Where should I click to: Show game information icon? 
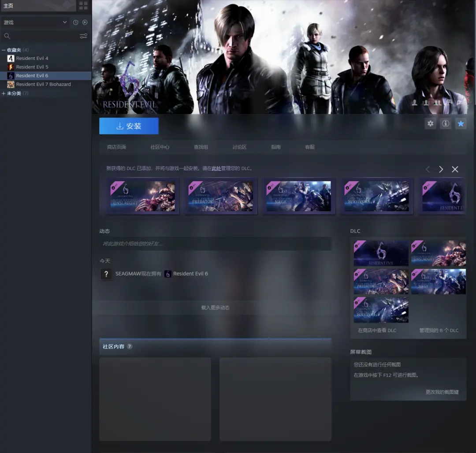(446, 123)
